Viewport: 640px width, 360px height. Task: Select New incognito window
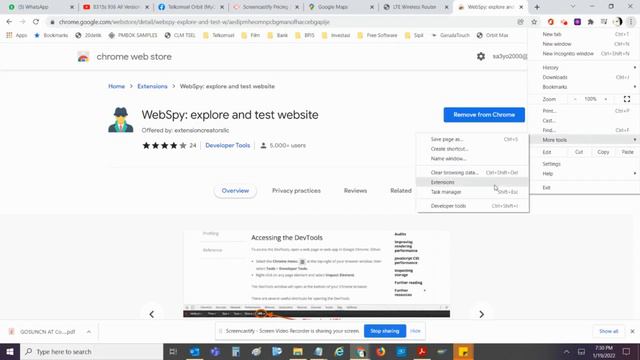point(584,53)
